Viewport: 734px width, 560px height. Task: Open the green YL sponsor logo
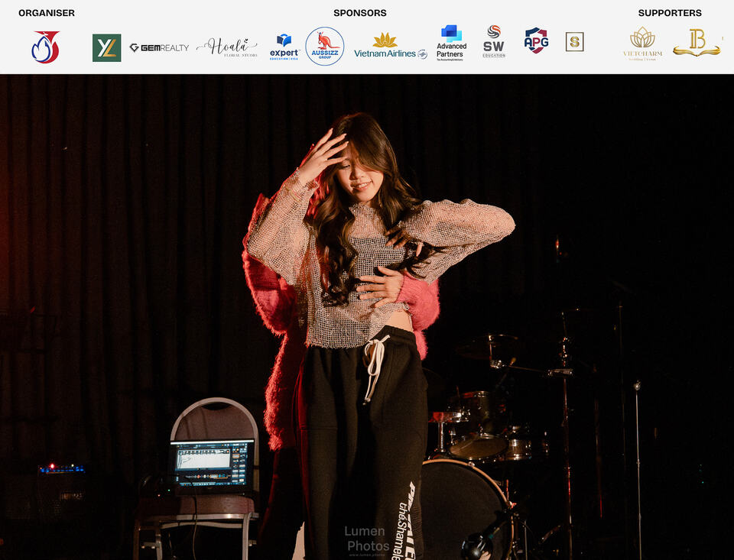107,47
